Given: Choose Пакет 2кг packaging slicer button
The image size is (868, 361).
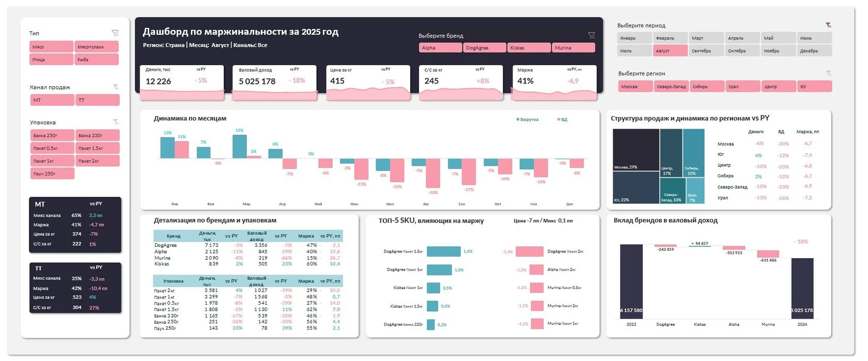Looking at the screenshot, I should (98, 161).
